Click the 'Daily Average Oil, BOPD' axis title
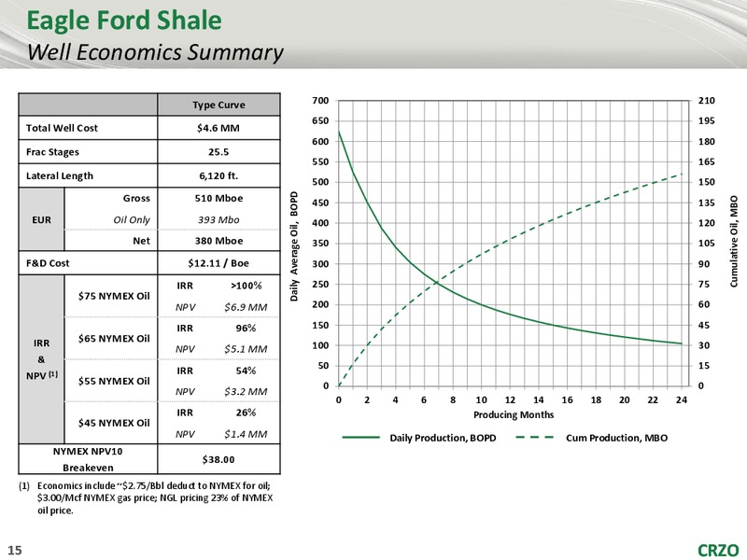This screenshot has width=747, height=560. (294, 245)
